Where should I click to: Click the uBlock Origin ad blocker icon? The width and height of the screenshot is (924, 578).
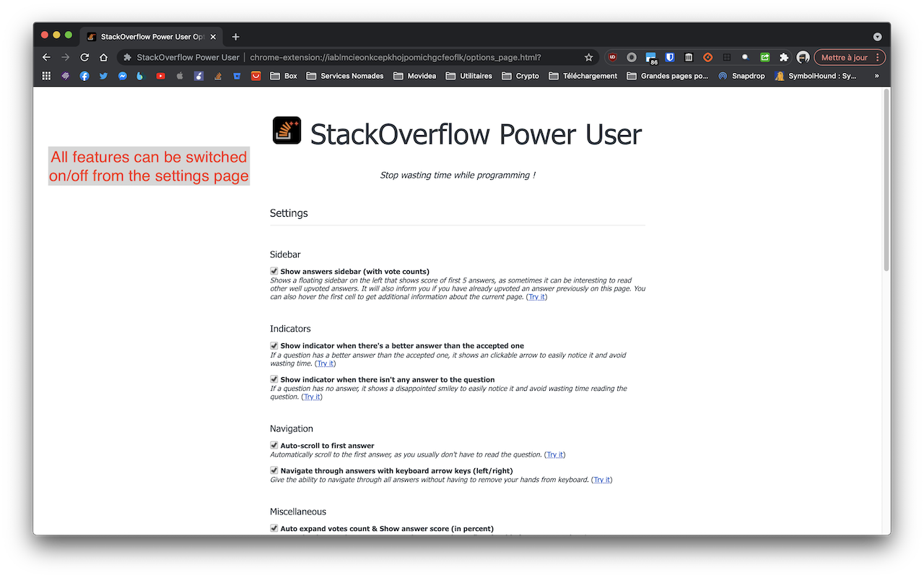pyautogui.click(x=612, y=56)
